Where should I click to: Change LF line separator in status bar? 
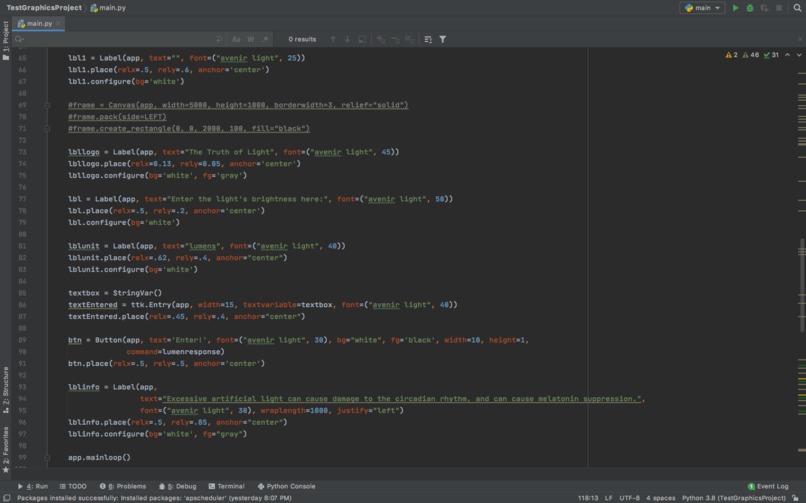point(609,498)
